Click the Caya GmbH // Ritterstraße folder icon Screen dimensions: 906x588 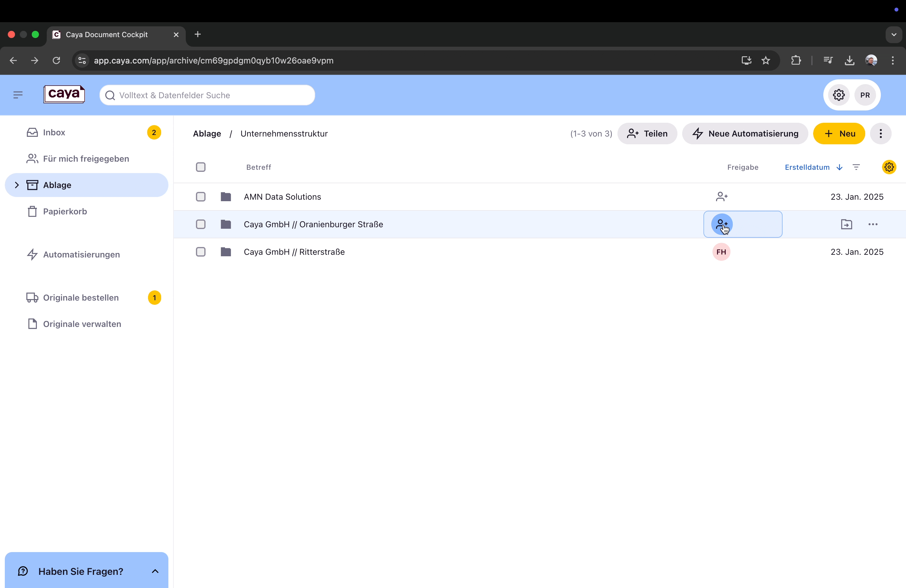[x=226, y=252]
